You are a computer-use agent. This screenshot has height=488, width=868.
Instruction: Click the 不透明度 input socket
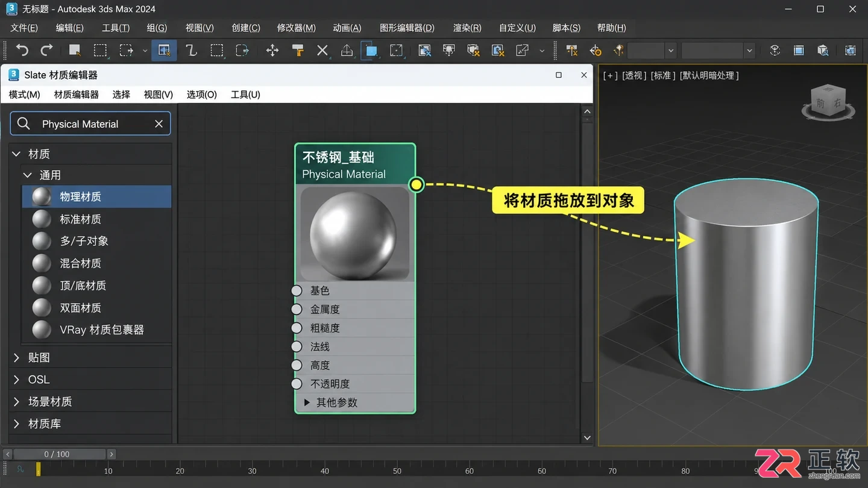297,384
